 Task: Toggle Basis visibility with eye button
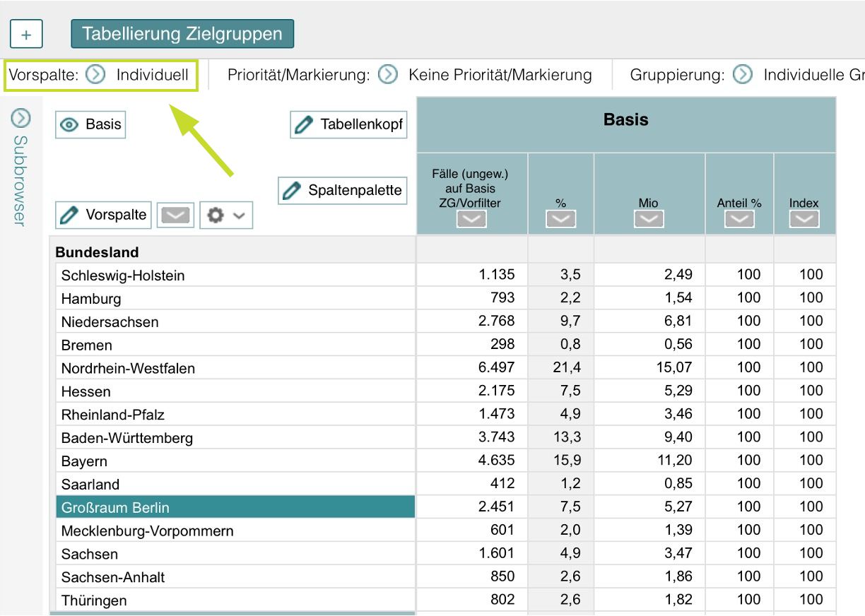(90, 125)
